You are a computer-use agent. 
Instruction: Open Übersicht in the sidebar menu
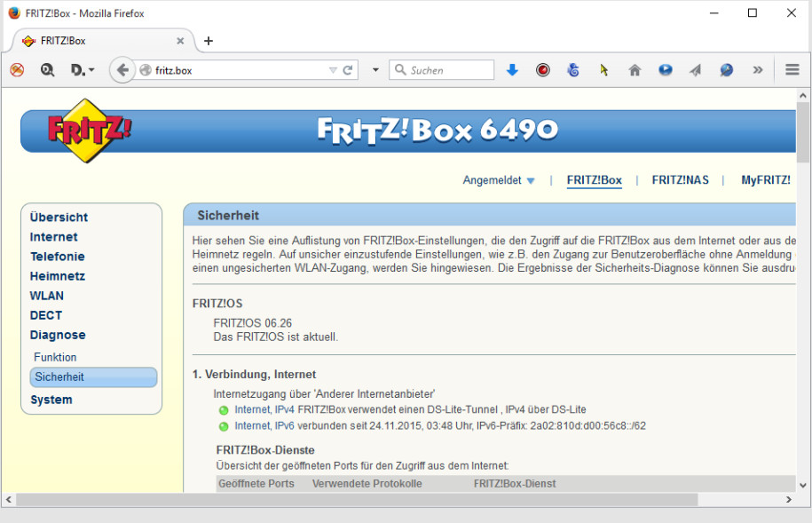click(59, 218)
